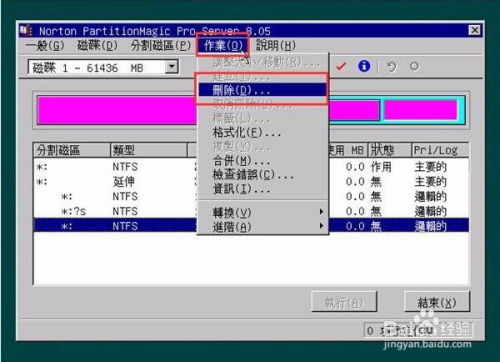Expand the 磁碟 1 - 61436 MB dropdown

172,67
